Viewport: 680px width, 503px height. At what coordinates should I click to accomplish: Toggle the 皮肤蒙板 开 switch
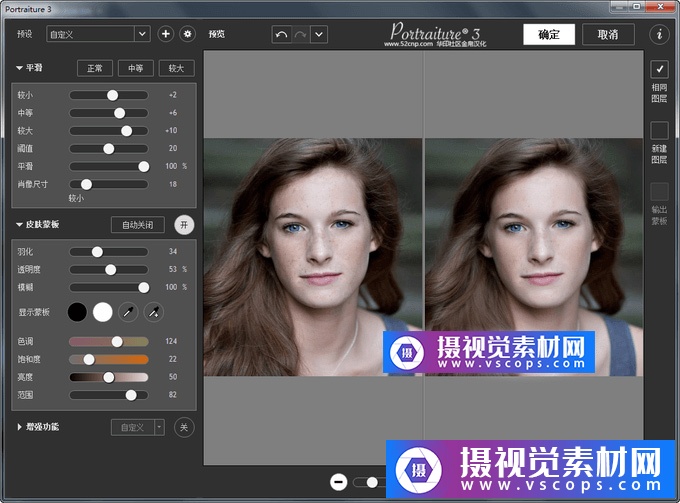pos(184,225)
